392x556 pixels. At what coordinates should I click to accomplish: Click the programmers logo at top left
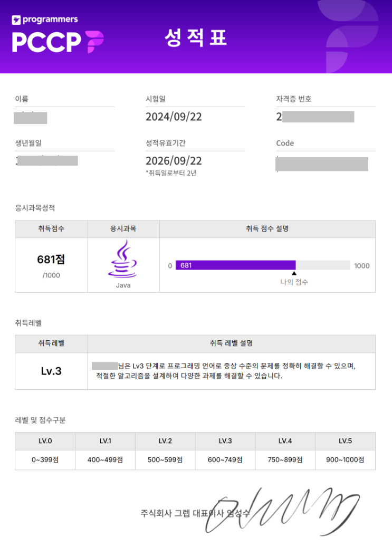45,20
